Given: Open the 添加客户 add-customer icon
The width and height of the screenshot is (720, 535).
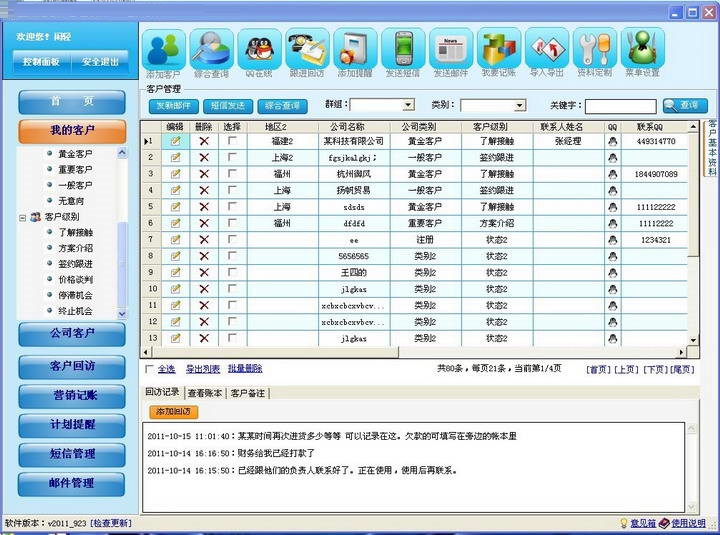Looking at the screenshot, I should pyautogui.click(x=164, y=49).
